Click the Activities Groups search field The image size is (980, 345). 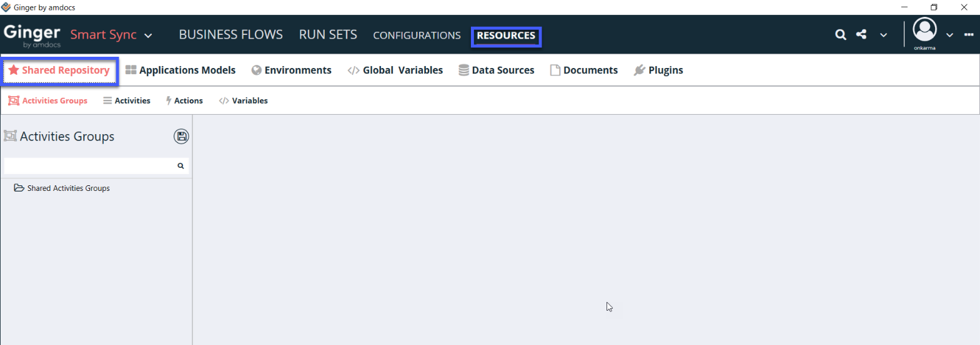click(89, 166)
